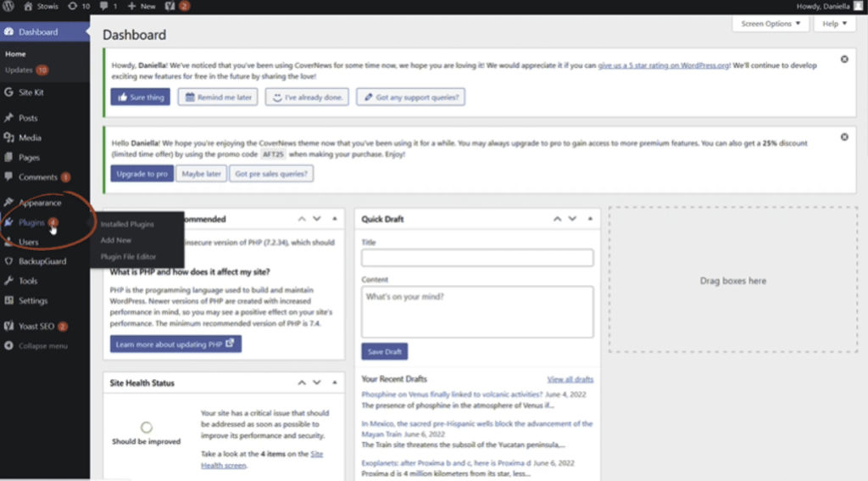Click the New content button in admin bar
868x481 pixels.
142,6
